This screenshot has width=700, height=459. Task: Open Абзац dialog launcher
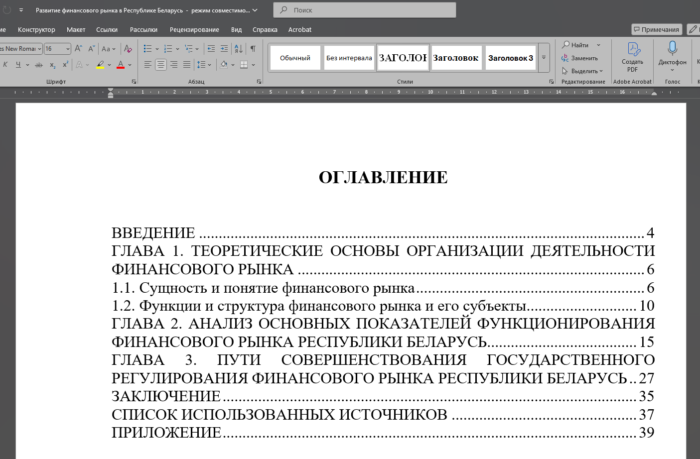click(259, 82)
